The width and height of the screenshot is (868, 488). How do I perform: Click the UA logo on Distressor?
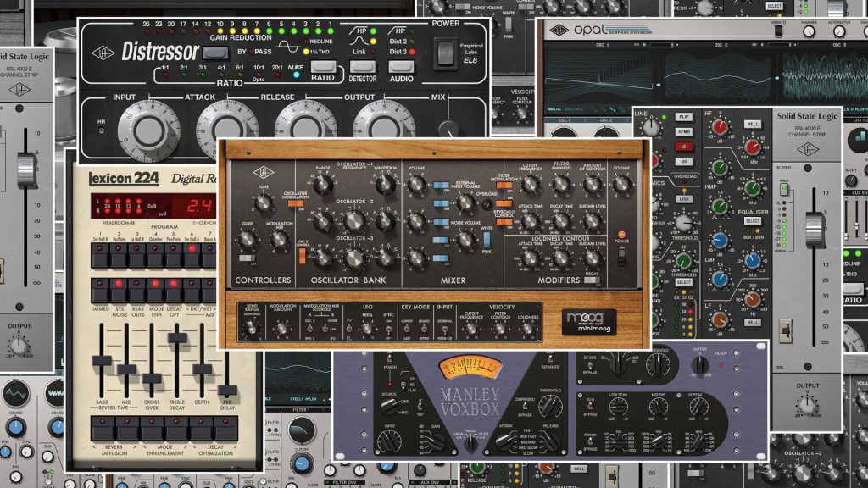[103, 53]
